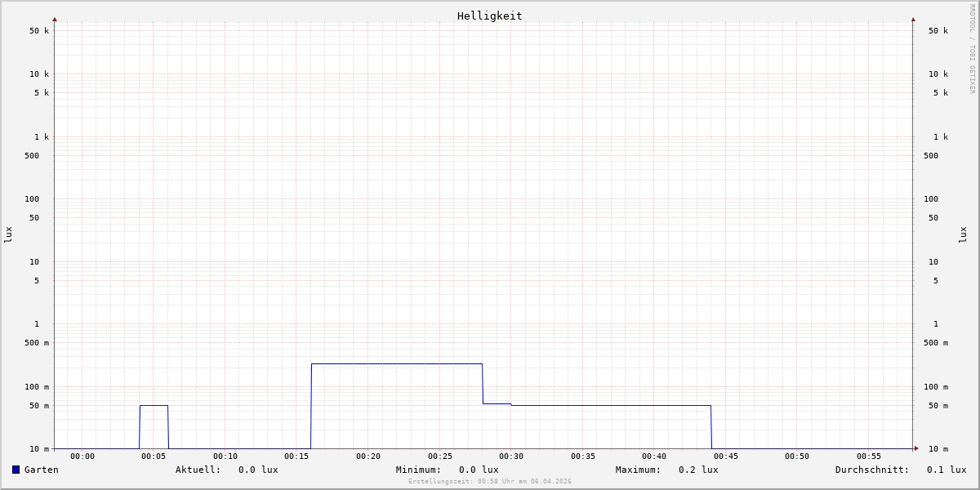Click the "5 k" label on the right axis
The image size is (980, 490).
[x=941, y=93]
